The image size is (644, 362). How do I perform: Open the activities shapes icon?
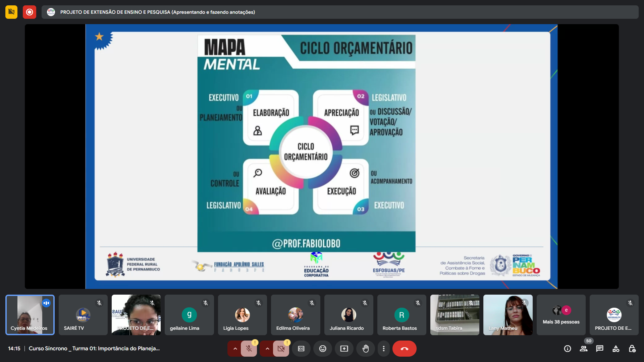pos(616,349)
